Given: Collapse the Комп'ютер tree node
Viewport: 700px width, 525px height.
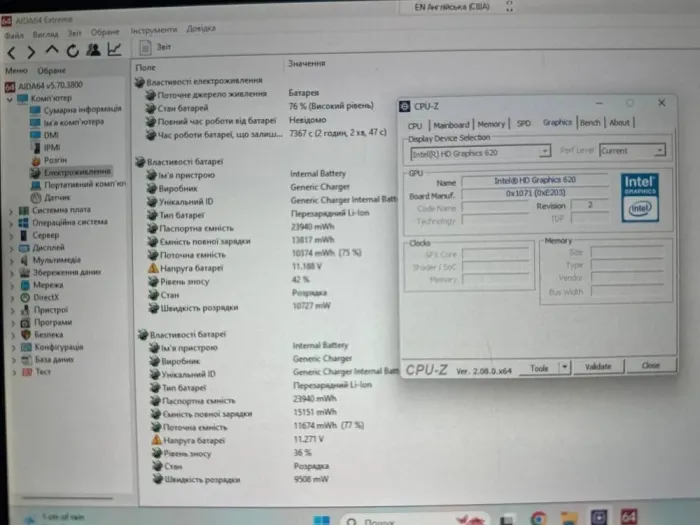Looking at the screenshot, I should point(10,98).
